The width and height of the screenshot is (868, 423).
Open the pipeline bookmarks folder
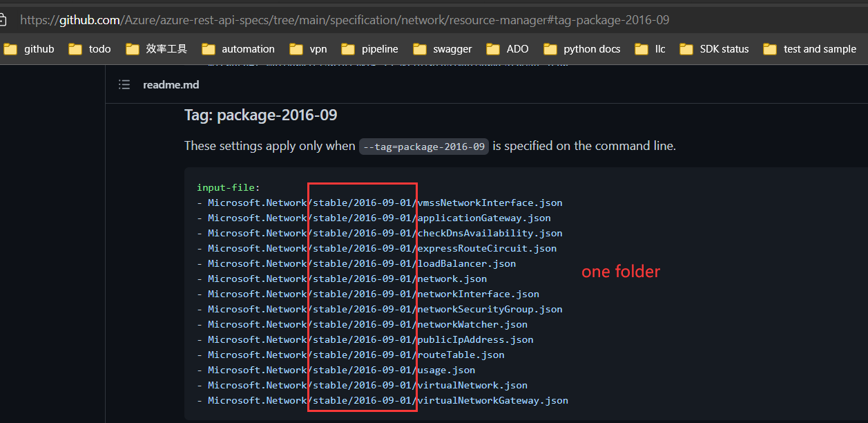point(369,49)
